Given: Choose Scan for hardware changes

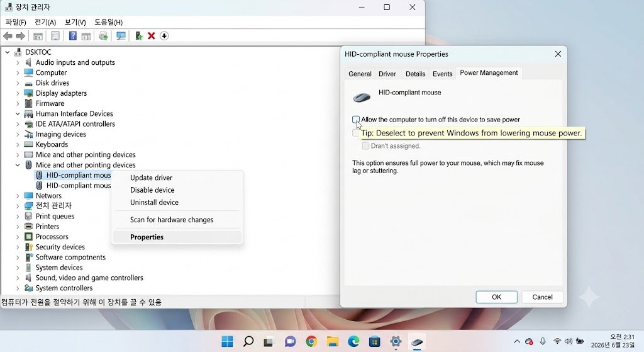Looking at the screenshot, I should coord(177,220).
